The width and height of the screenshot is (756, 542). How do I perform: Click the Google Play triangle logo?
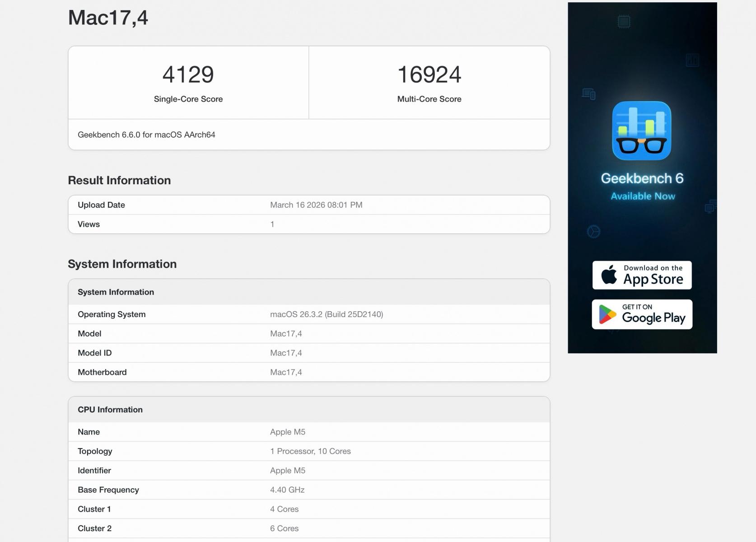(x=607, y=314)
